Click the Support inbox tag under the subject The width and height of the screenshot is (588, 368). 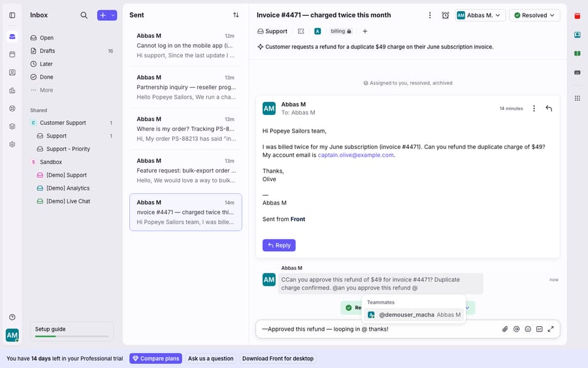pos(272,31)
